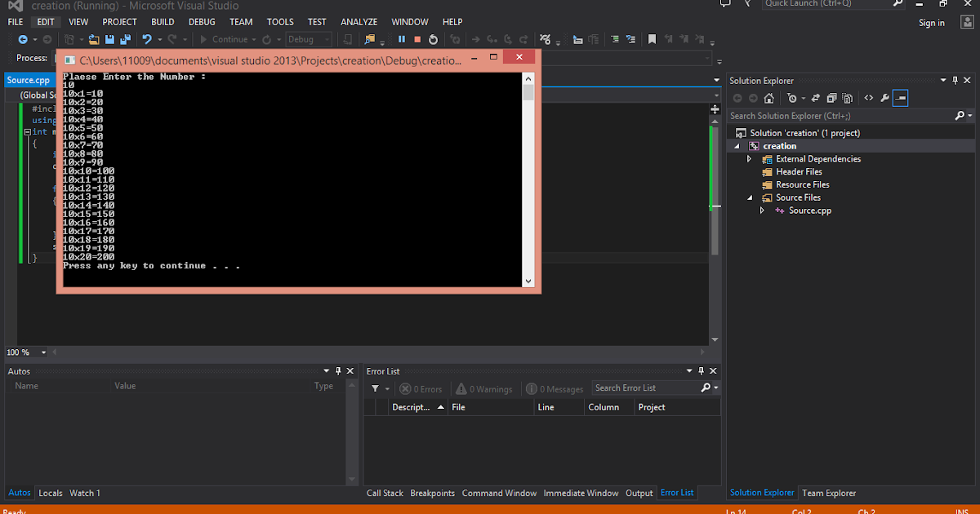This screenshot has width=980, height=514.
Task: Click the Pending Changes Filter clock icon
Action: 791,98
